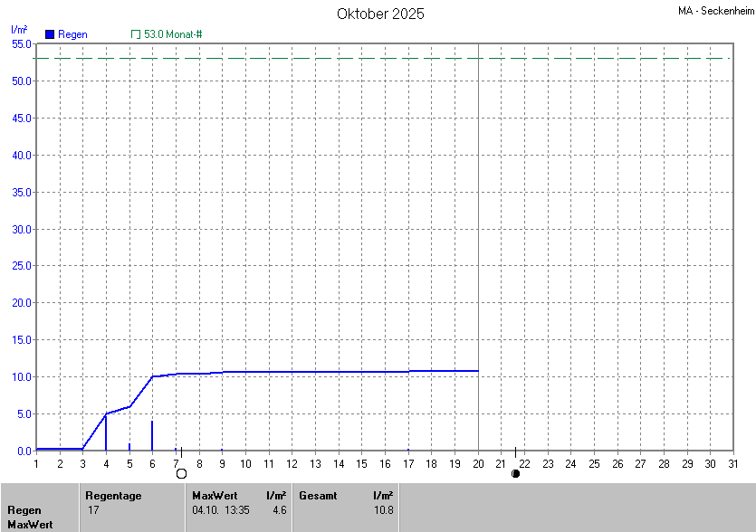Click the tall rain bar at day 4
This screenshot has width=756, height=532.
106,432
